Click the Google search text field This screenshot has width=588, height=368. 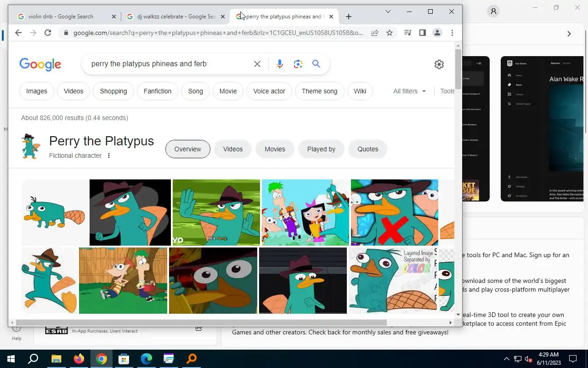pyautogui.click(x=168, y=64)
